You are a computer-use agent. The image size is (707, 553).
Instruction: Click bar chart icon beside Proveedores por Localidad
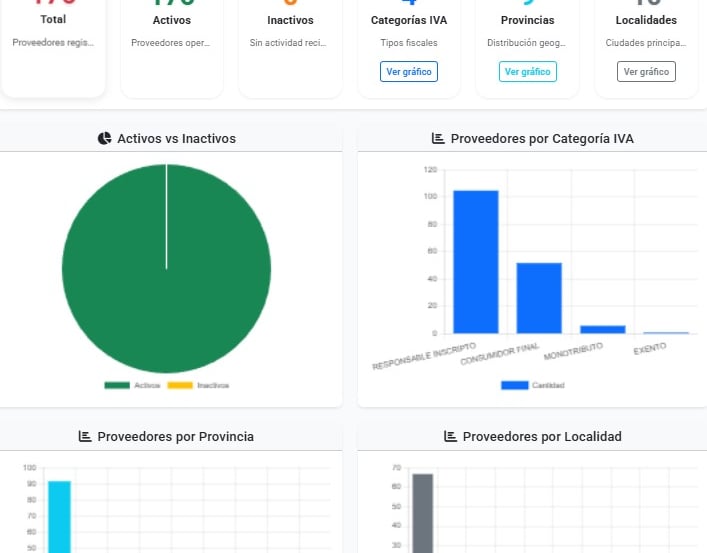click(x=450, y=436)
